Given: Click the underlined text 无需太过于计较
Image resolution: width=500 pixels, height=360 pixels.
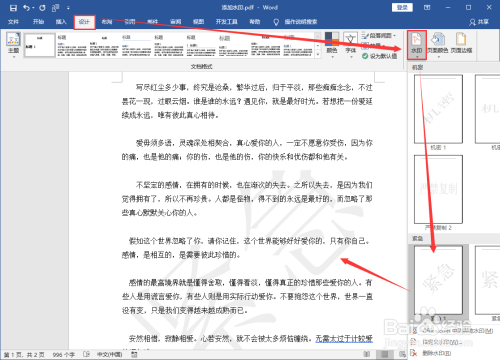Looking at the screenshot, I should 344,339.
